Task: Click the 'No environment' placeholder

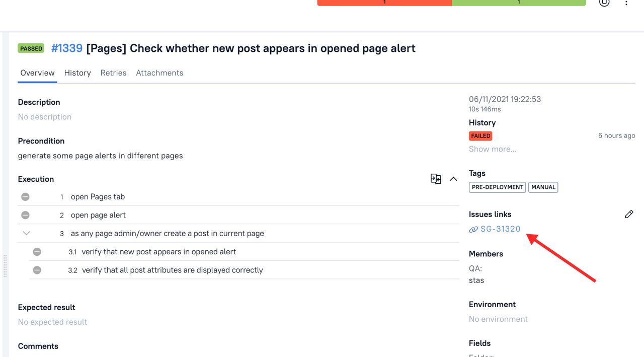Action: [498, 319]
